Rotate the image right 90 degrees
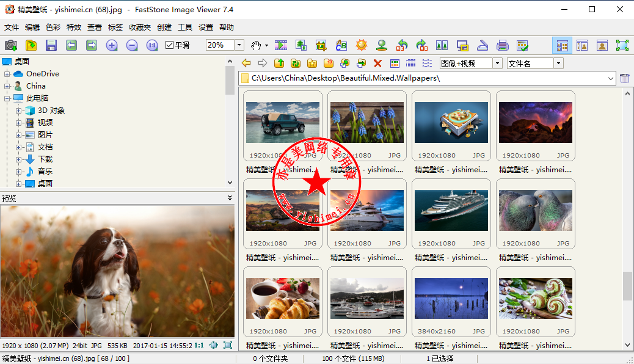The width and height of the screenshot is (634, 364). click(421, 45)
